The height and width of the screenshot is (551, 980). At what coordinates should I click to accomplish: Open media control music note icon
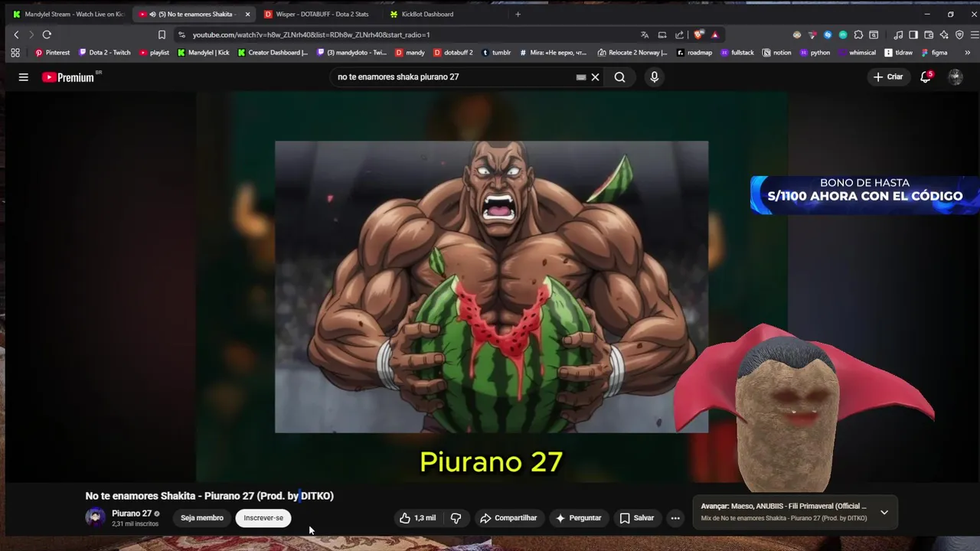(x=898, y=34)
